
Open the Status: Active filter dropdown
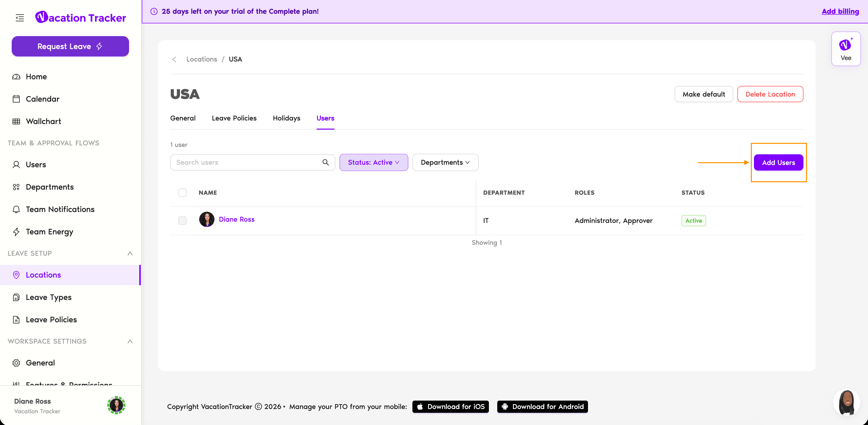(x=374, y=162)
